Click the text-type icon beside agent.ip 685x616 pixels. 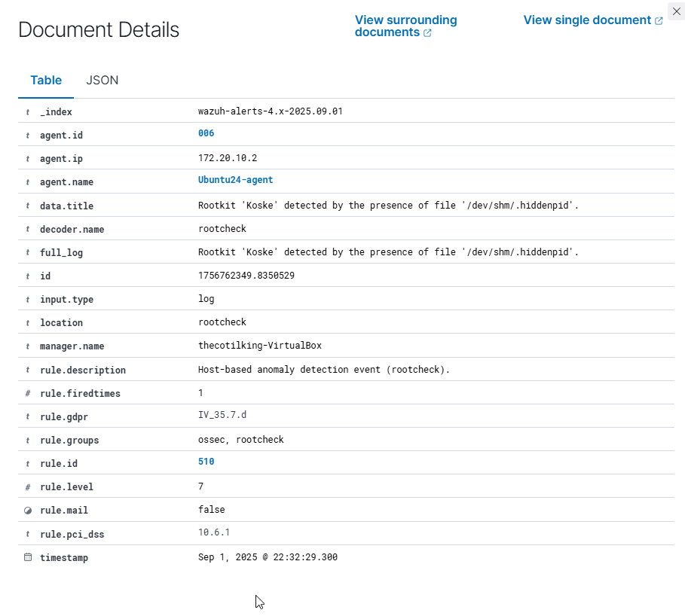pyautogui.click(x=28, y=159)
